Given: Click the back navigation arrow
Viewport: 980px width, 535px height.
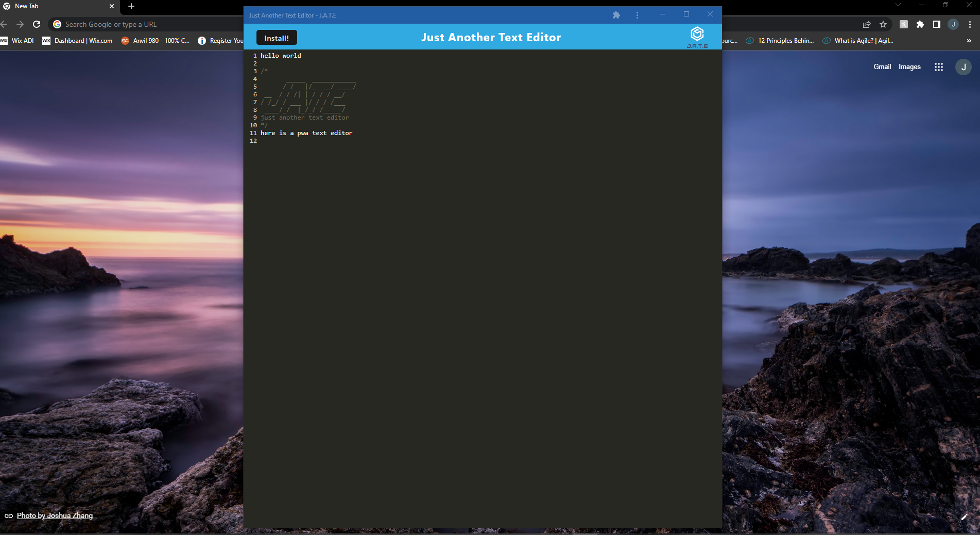Looking at the screenshot, I should point(4,24).
